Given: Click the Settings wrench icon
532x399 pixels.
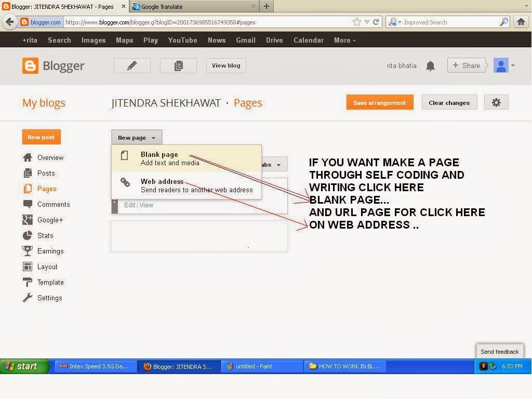Looking at the screenshot, I should (x=28, y=298).
